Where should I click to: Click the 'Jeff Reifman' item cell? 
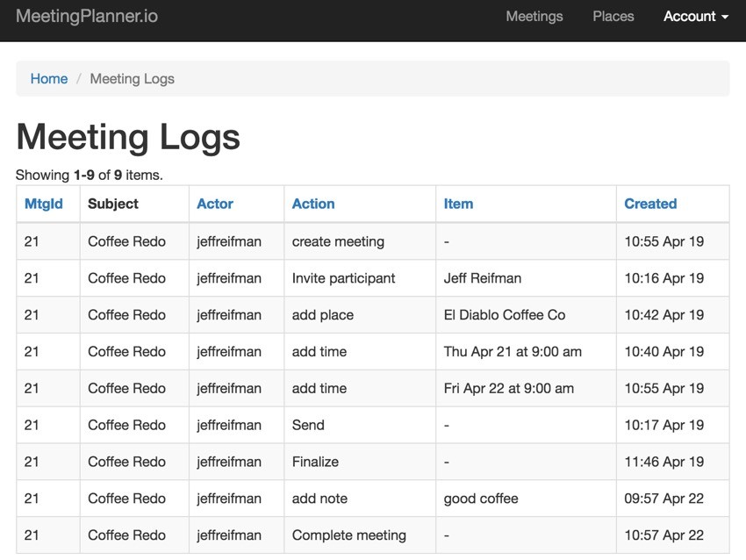click(x=526, y=278)
